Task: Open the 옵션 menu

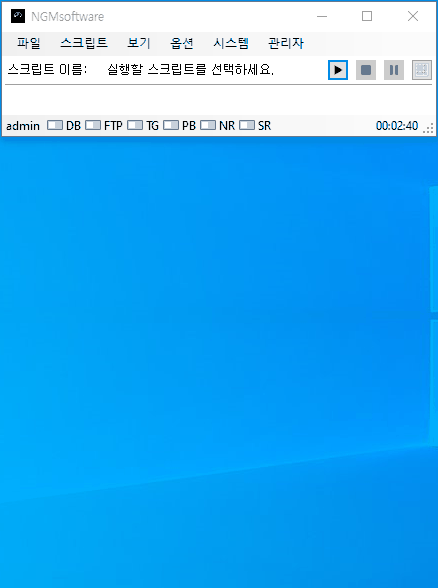Action: [182, 43]
